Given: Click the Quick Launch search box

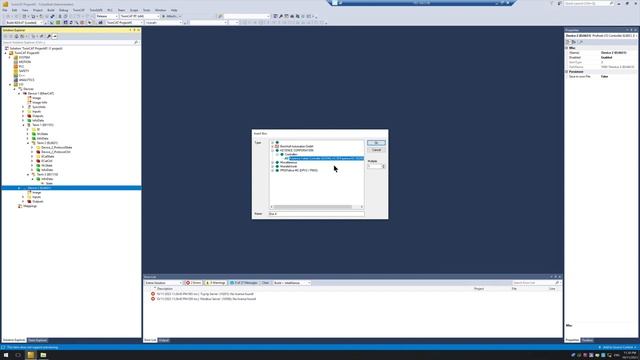Looking at the screenshot, I should point(588,3).
